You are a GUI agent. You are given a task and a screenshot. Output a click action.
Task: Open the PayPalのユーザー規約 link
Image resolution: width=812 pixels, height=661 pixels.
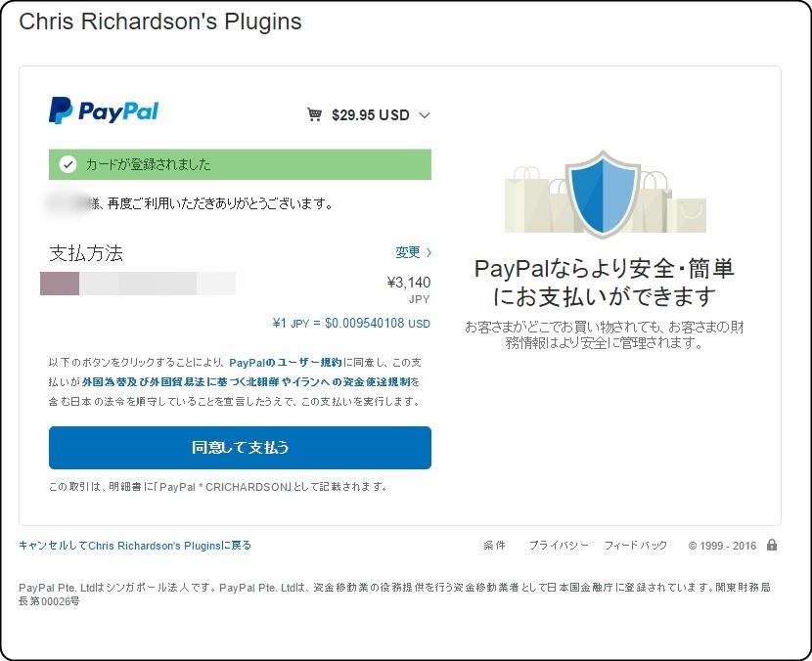pyautogui.click(x=286, y=363)
